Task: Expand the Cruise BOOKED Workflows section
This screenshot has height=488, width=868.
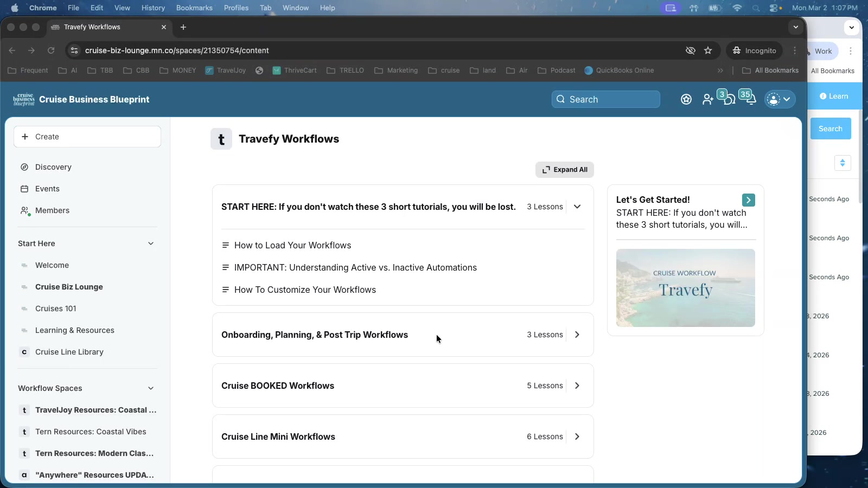Action: pyautogui.click(x=577, y=386)
